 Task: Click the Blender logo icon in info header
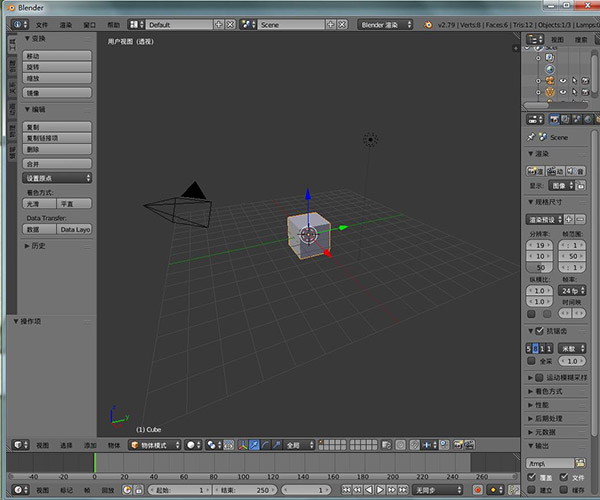18,23
